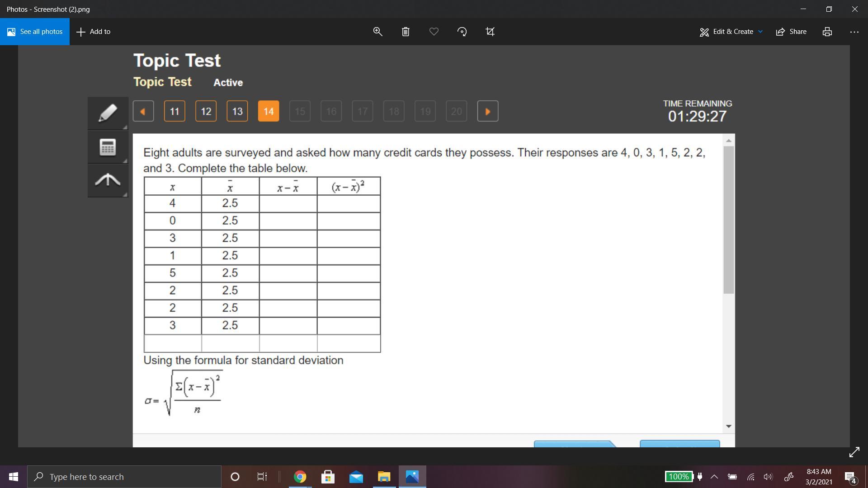Open the Add to menu

(x=94, y=32)
